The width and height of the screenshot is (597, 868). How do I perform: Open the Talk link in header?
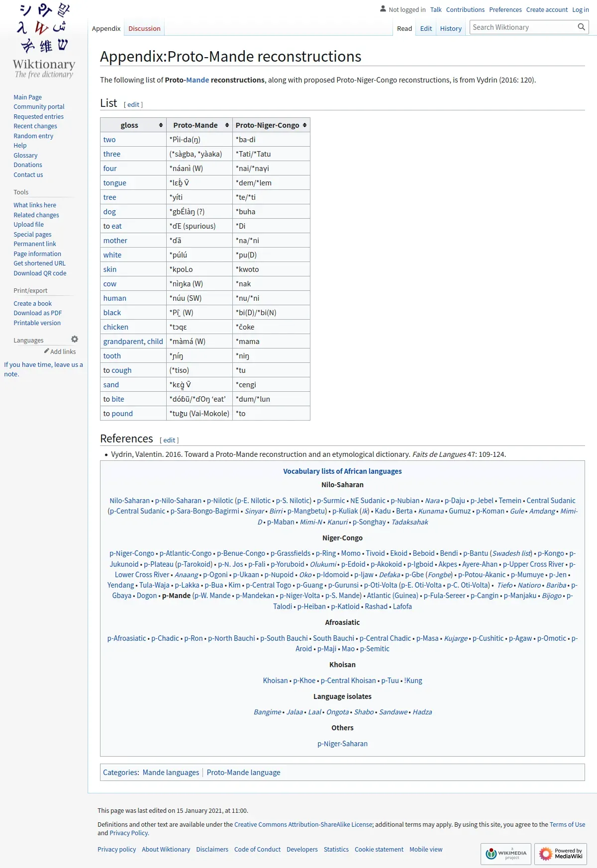(436, 9)
